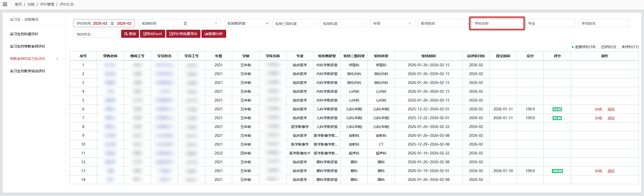This screenshot has height=196, width=644.
Task: Open 实习生对带教老师评价 in sidebar
Action: tap(28, 46)
